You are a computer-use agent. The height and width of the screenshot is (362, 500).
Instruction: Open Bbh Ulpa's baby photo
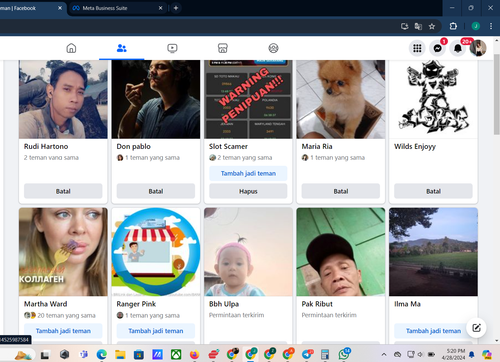pyautogui.click(x=248, y=252)
